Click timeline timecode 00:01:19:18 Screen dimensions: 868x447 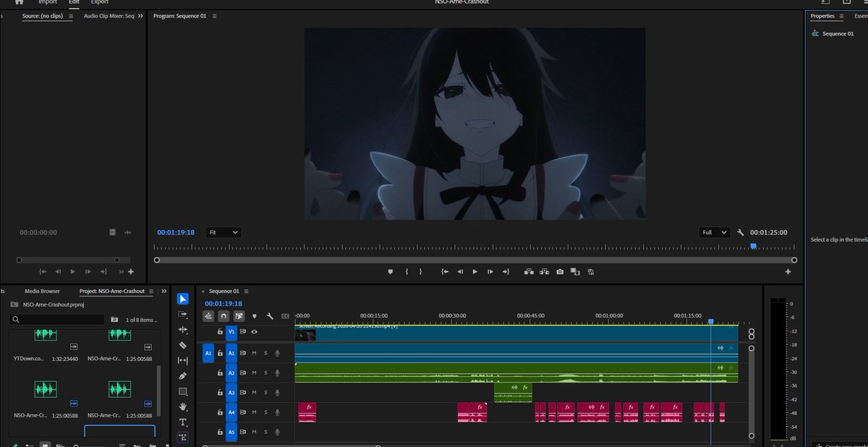[224, 304]
